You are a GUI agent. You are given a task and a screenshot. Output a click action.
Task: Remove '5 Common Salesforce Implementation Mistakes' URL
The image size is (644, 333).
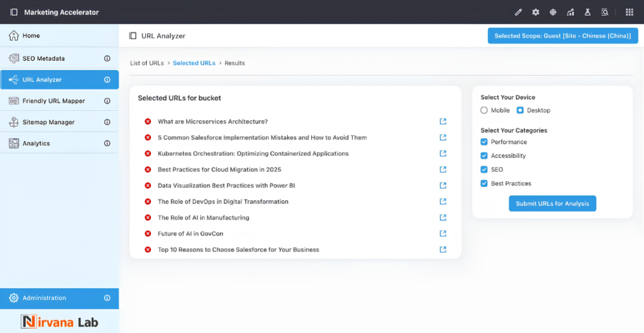[148, 137]
